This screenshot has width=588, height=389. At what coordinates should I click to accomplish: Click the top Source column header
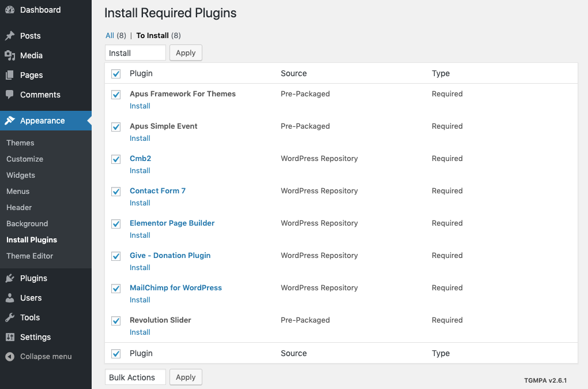click(293, 73)
